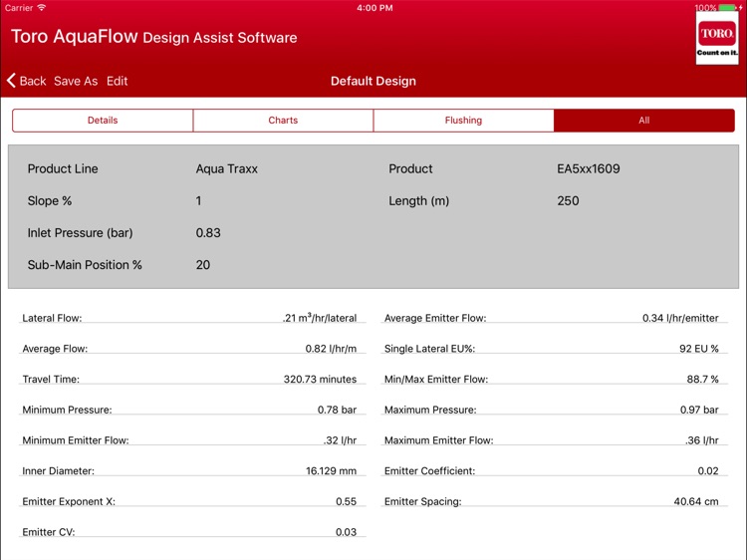Tap Min/Max Emitter Flow value 88.7 %

click(703, 379)
